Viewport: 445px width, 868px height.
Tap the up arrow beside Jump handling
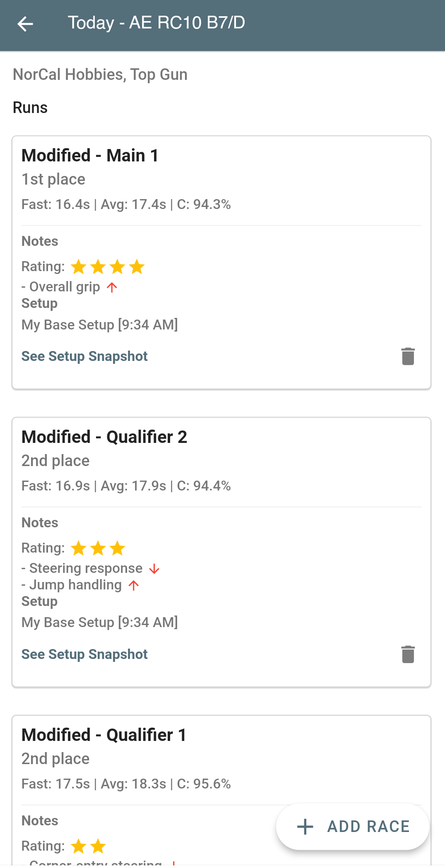click(x=133, y=585)
